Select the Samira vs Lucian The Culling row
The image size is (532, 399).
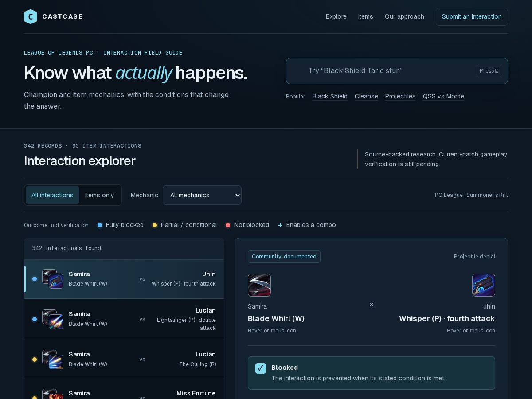[124, 360]
